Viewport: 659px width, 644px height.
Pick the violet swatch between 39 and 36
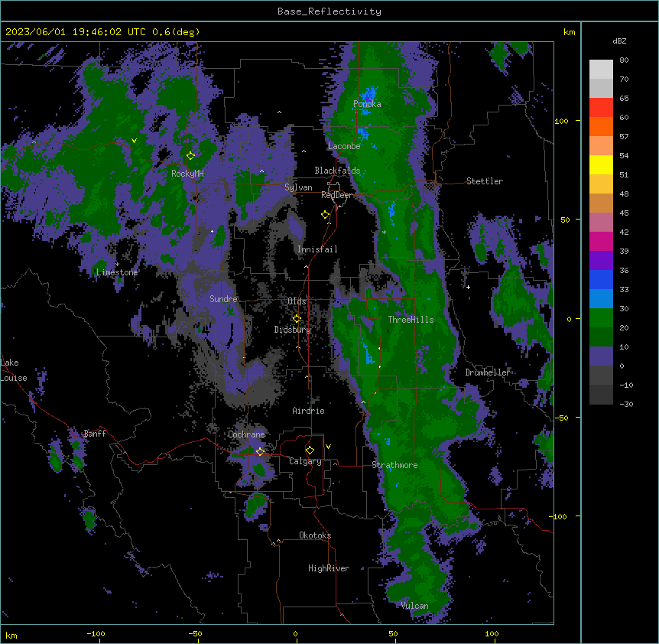coord(601,261)
